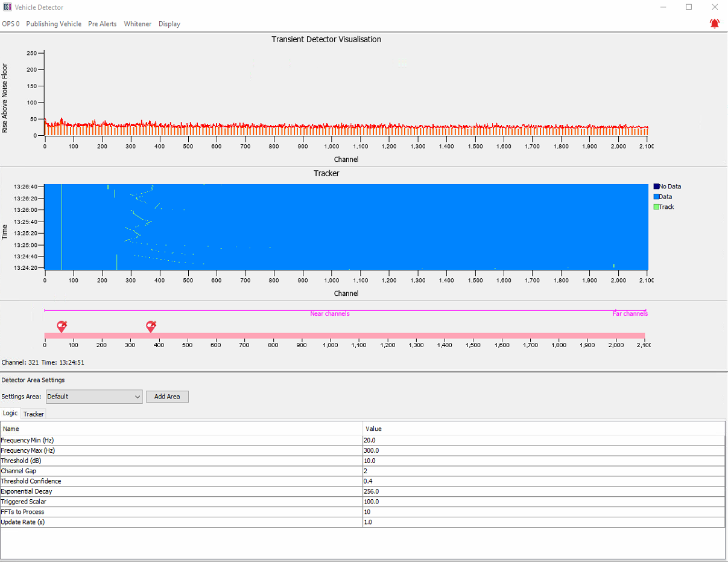
Task: Click the Vehicle Detector app icon in title bar
Action: (7, 7)
